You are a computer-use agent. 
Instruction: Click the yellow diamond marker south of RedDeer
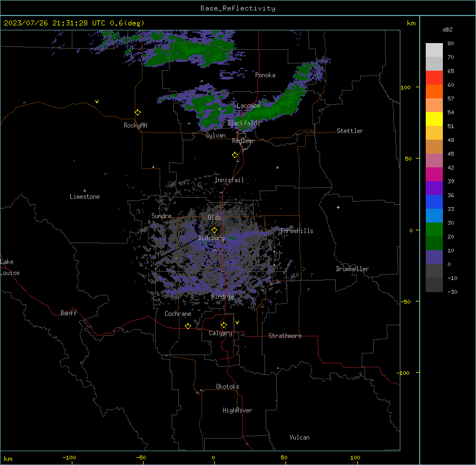click(235, 155)
